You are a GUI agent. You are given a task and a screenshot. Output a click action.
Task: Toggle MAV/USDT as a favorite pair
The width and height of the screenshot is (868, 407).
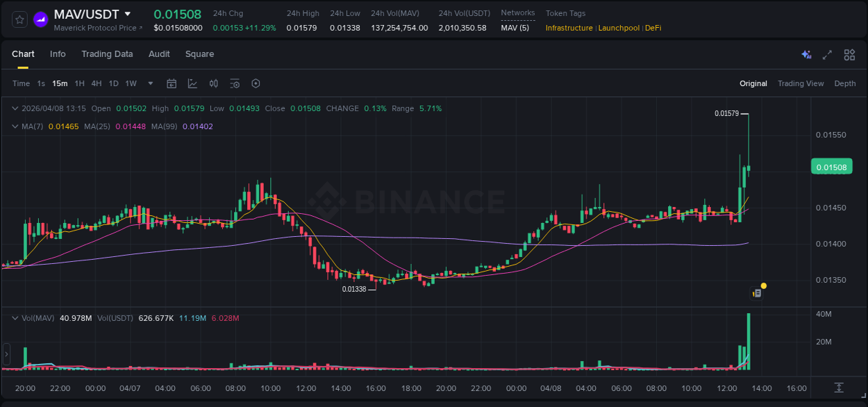tap(19, 19)
